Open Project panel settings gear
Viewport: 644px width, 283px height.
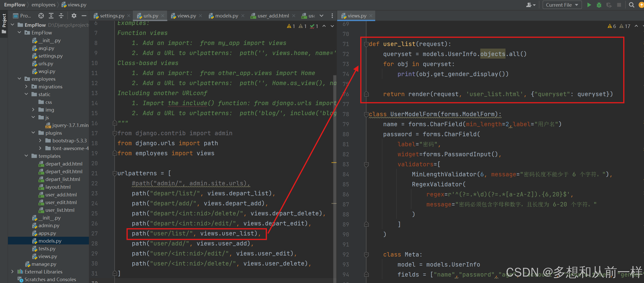pos(74,16)
